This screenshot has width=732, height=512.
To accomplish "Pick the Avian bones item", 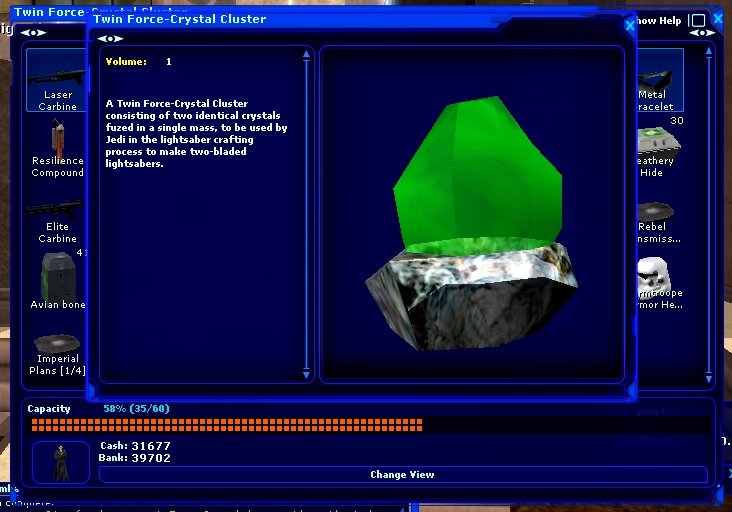I will pyautogui.click(x=56, y=274).
